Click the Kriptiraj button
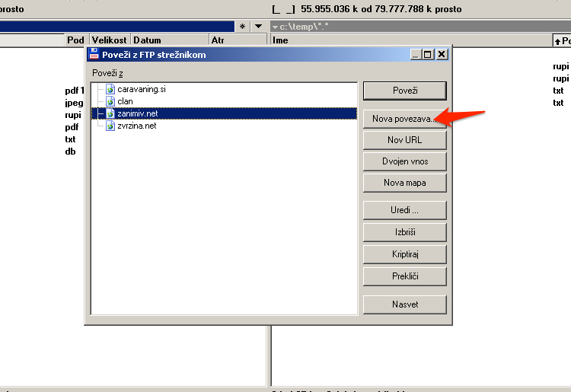This screenshot has width=571, height=392. [404, 254]
